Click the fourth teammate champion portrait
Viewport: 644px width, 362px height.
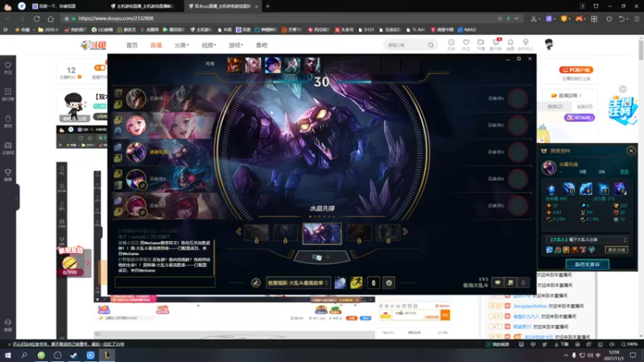click(136, 179)
